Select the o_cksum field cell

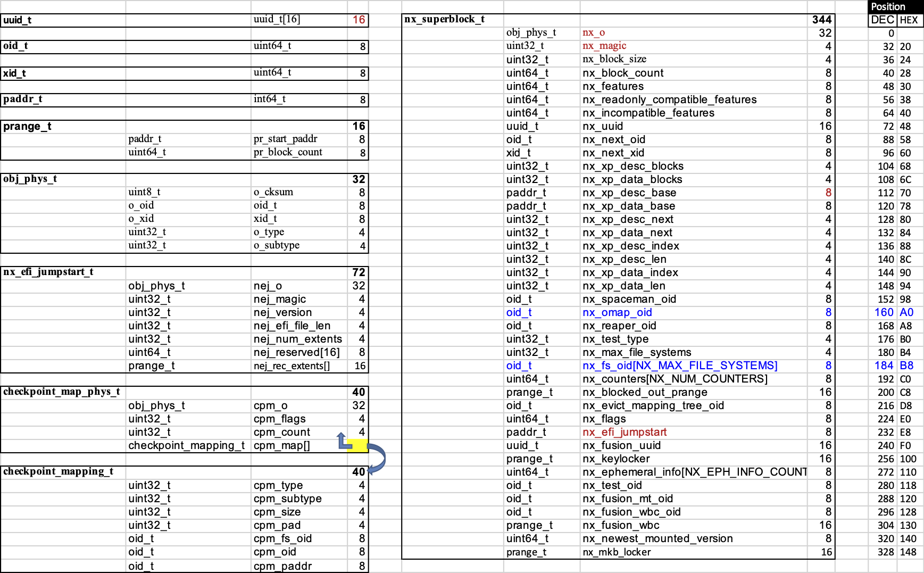coord(299,193)
